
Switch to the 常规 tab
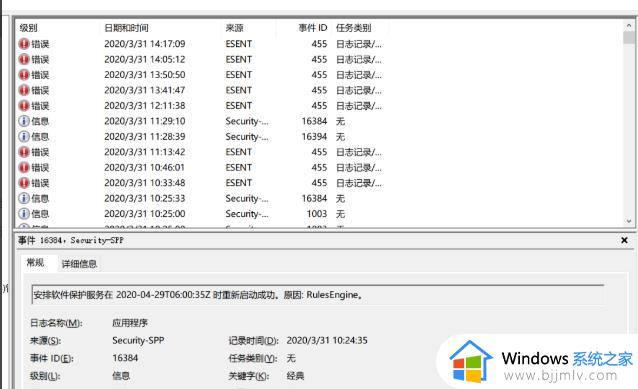[35, 263]
